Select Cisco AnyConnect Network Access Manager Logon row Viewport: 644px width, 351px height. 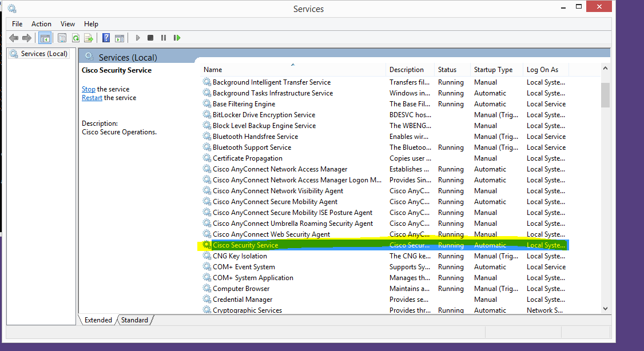click(385, 180)
